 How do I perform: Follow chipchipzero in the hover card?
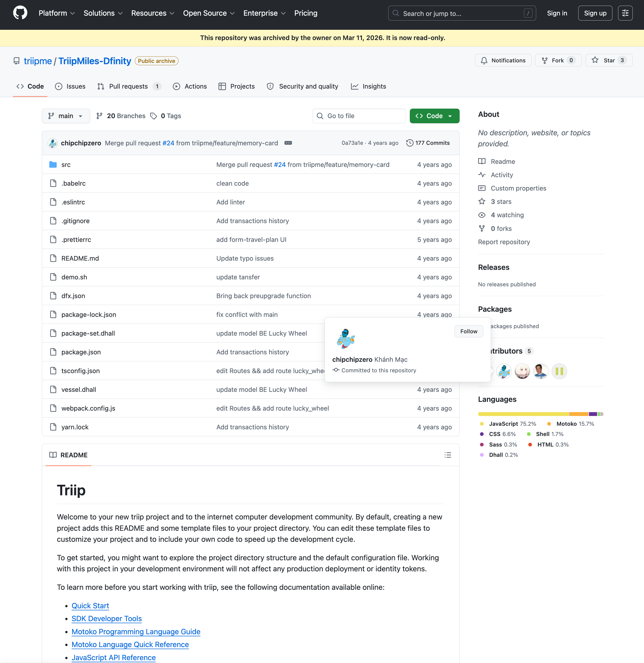coord(468,331)
